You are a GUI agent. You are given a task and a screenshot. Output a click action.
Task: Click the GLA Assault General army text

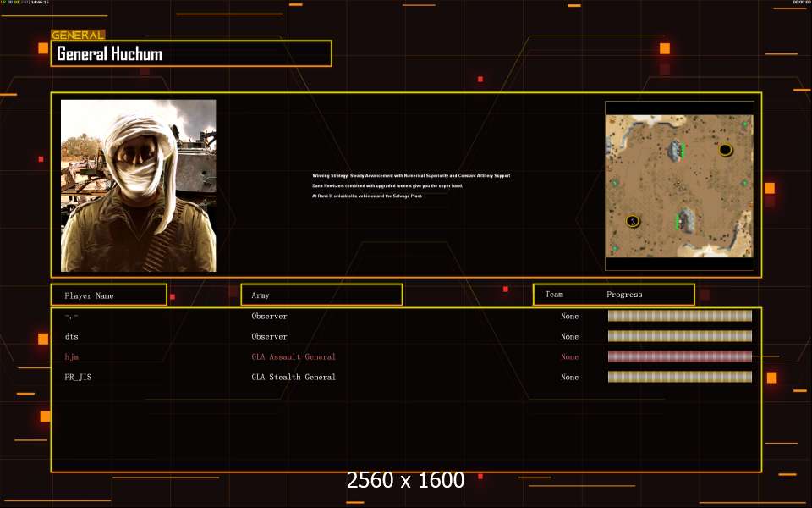pyautogui.click(x=294, y=357)
